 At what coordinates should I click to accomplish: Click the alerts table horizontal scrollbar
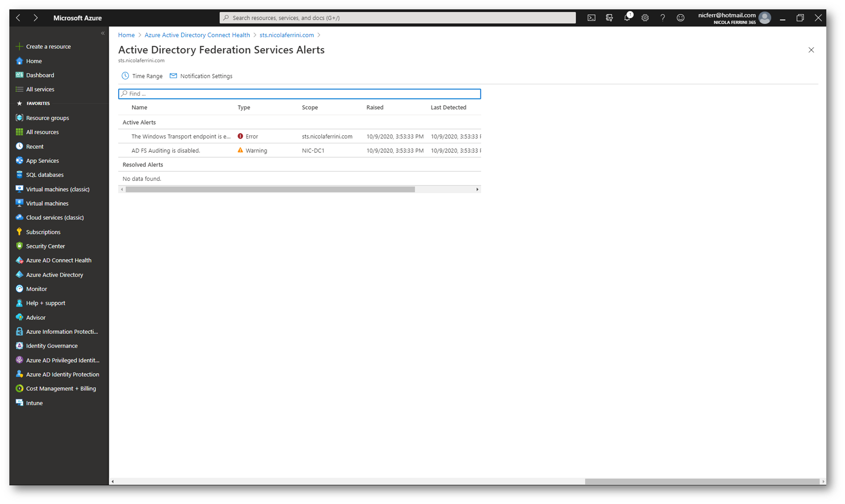(270, 190)
